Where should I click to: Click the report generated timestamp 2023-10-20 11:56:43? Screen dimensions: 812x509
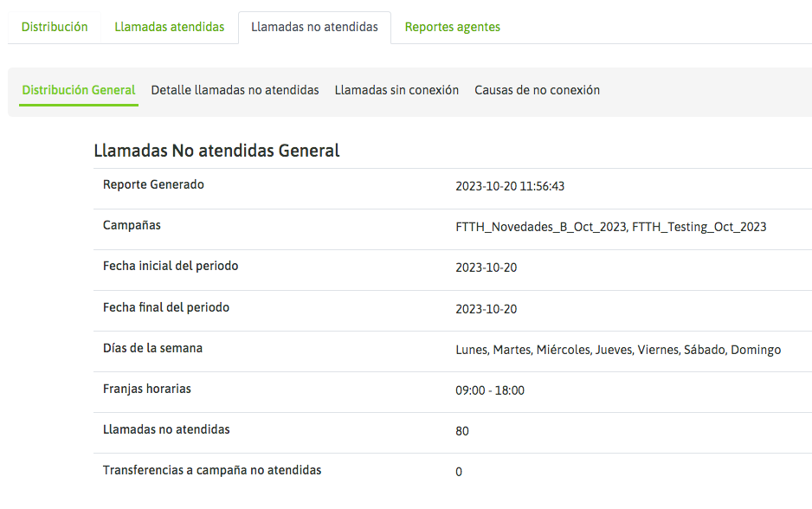click(x=510, y=186)
